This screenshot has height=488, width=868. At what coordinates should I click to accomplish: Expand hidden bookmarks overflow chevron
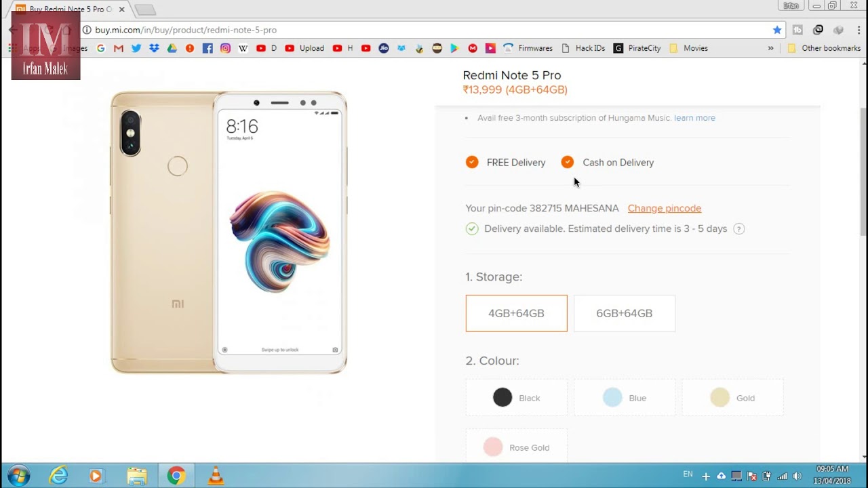(x=770, y=48)
